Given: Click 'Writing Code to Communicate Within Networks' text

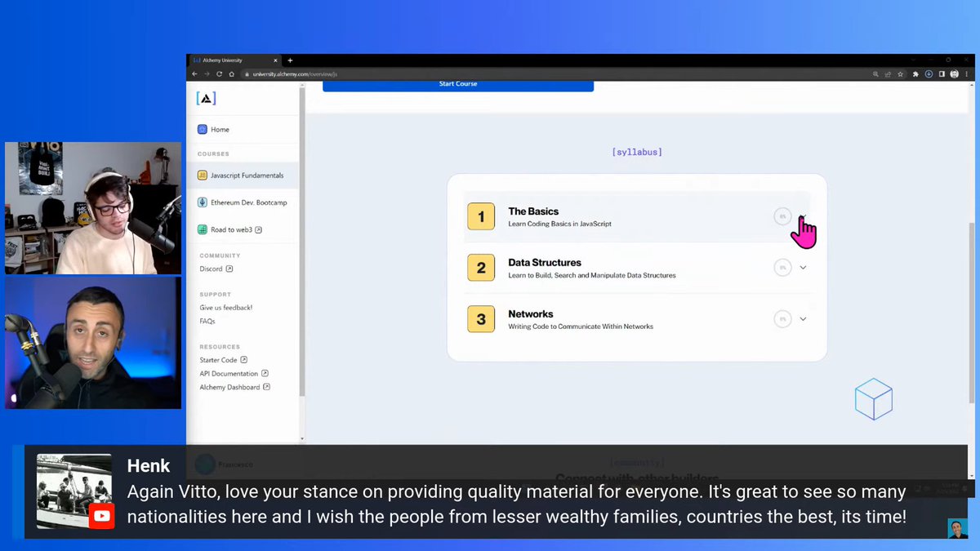Looking at the screenshot, I should pyautogui.click(x=581, y=327).
